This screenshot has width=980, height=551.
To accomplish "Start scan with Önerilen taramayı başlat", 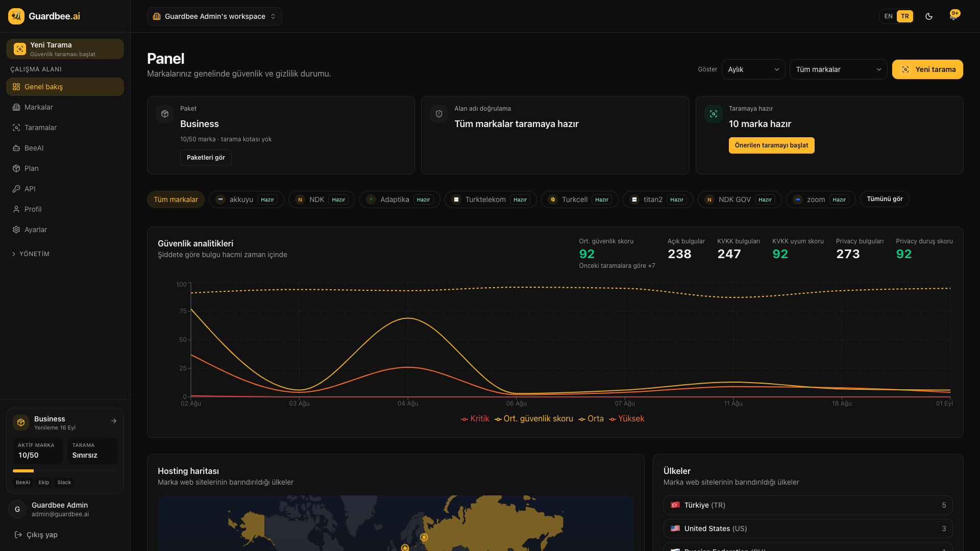I will pyautogui.click(x=771, y=145).
